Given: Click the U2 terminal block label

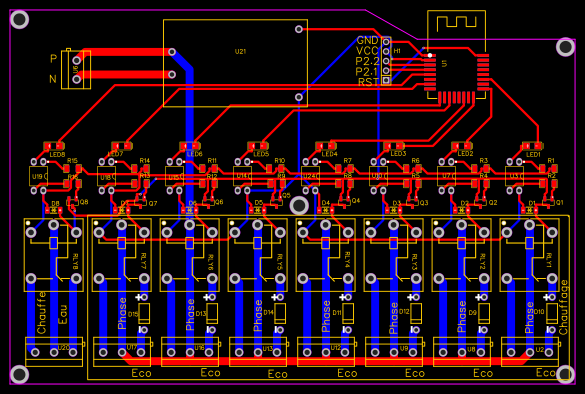Looking at the screenshot, I should tap(540, 350).
